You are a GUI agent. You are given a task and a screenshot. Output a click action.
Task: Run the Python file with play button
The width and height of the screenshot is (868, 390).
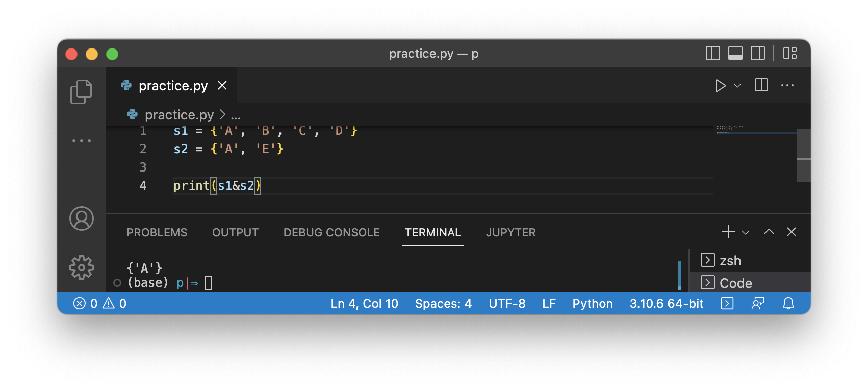pos(720,86)
